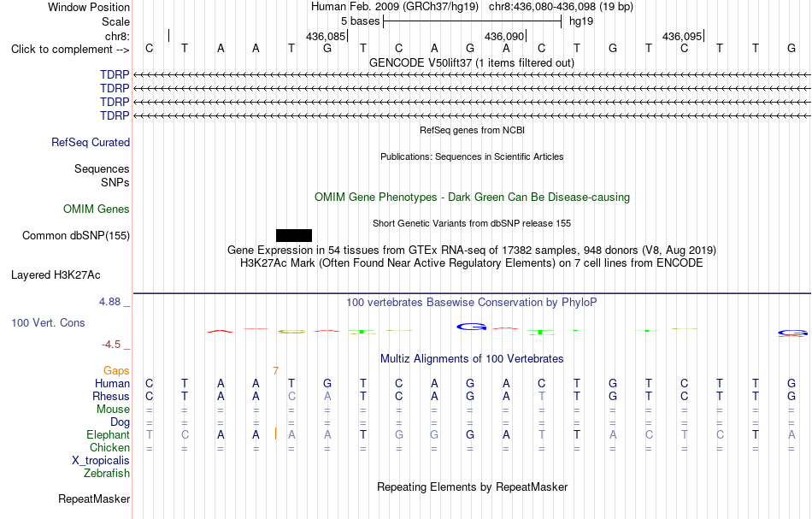Select the Scale label

pyautogui.click(x=116, y=21)
